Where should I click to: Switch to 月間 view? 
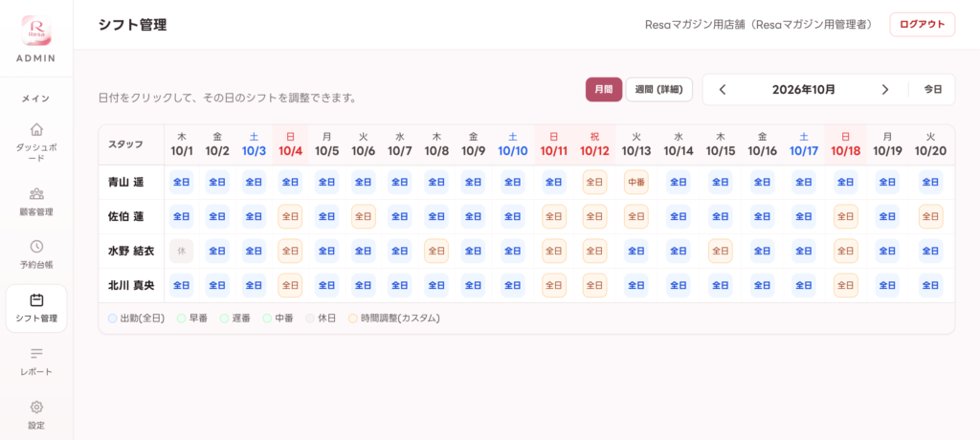604,89
